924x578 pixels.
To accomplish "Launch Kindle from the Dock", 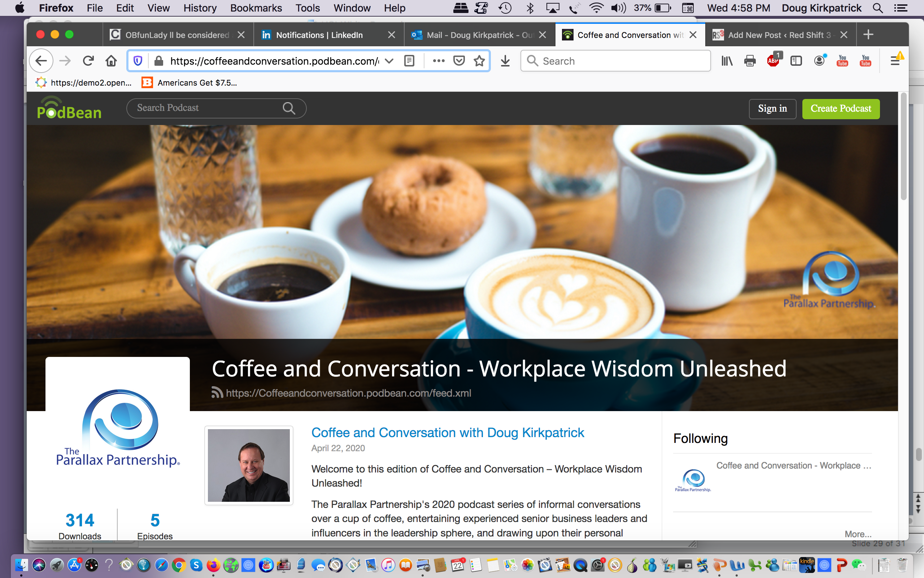I will (807, 565).
